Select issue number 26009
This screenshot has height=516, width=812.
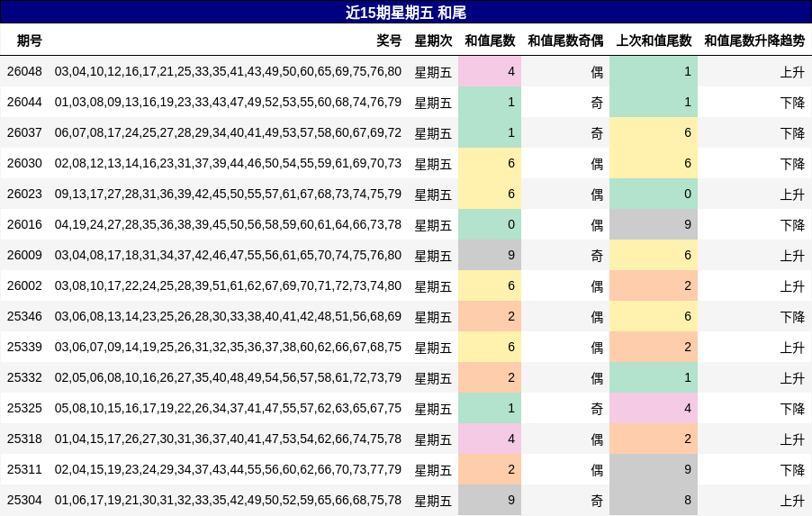[24, 255]
